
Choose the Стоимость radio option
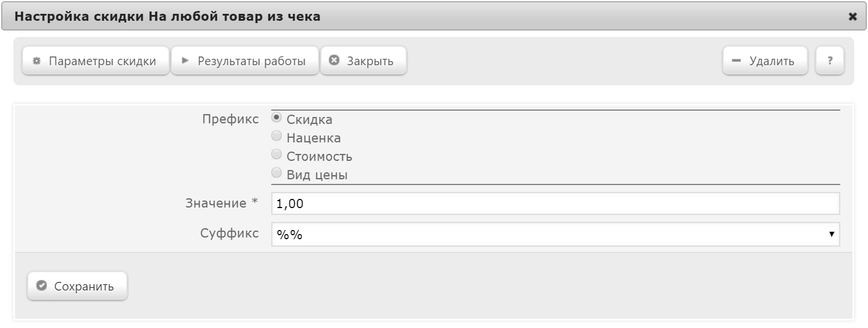pos(276,154)
